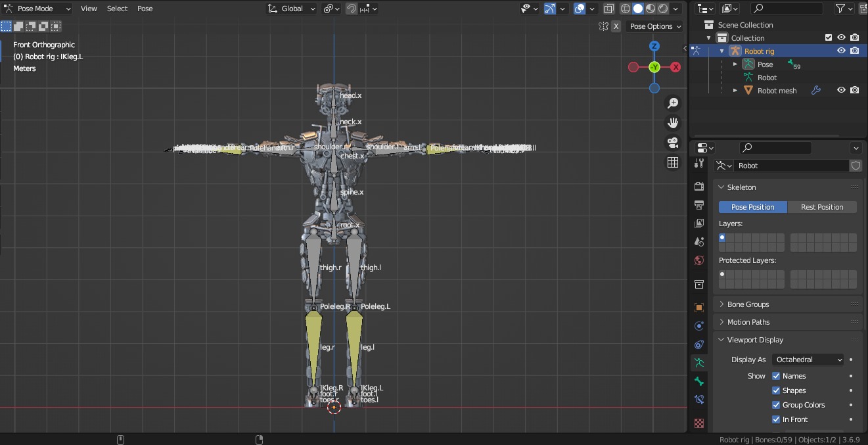Open the Render properties tab
Viewport: 868px width, 445px height.
pyautogui.click(x=699, y=187)
